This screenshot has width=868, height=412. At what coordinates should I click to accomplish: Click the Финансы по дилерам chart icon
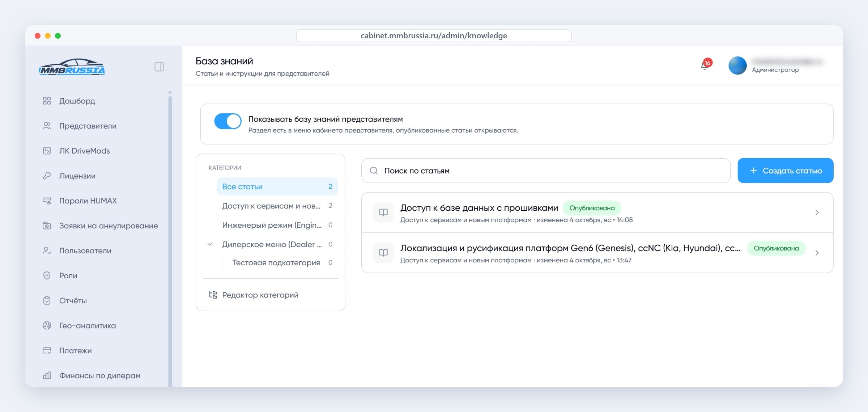pyautogui.click(x=47, y=375)
